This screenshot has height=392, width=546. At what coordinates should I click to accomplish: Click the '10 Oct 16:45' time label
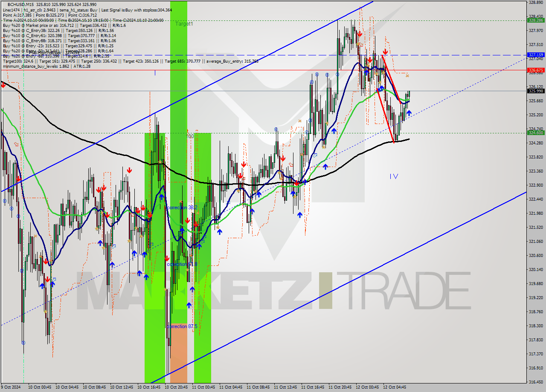click(x=149, y=387)
